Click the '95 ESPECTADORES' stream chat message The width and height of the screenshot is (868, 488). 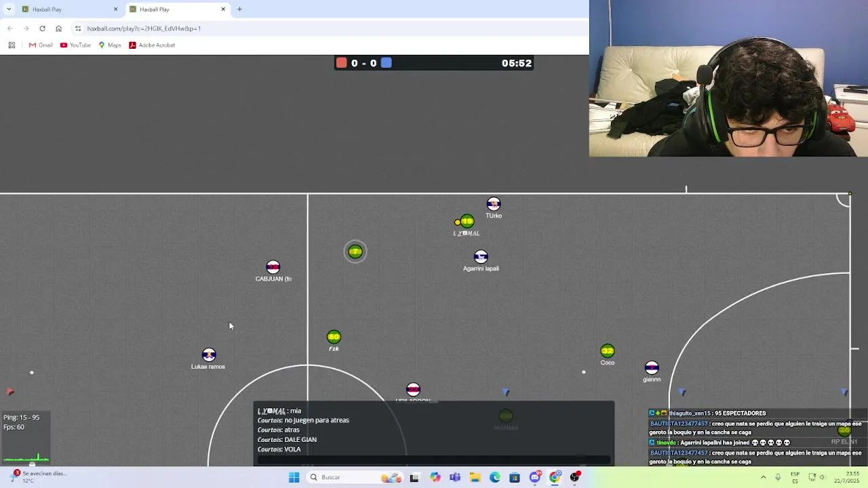pyautogui.click(x=708, y=413)
